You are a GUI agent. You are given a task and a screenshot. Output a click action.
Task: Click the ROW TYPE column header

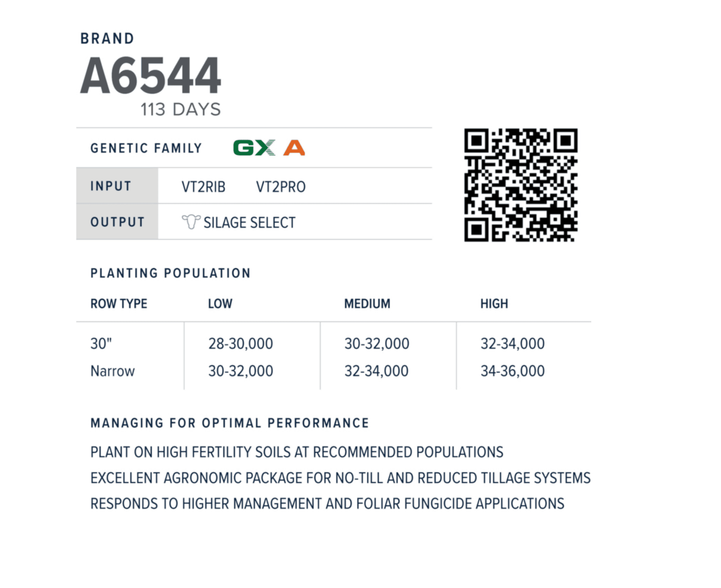(x=119, y=303)
